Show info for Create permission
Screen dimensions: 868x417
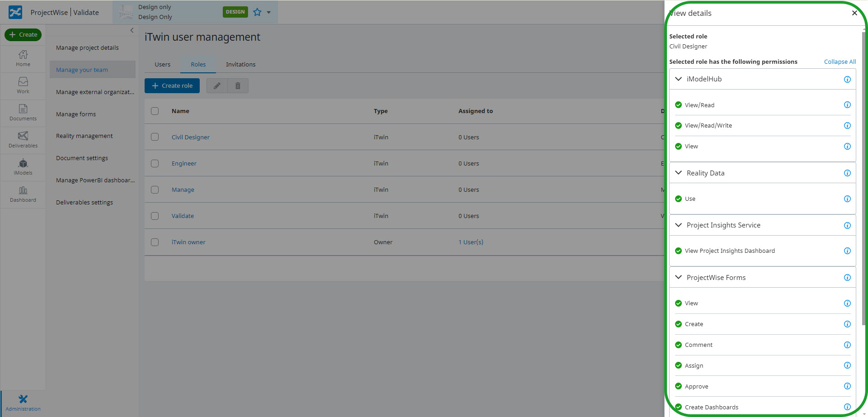tap(847, 324)
